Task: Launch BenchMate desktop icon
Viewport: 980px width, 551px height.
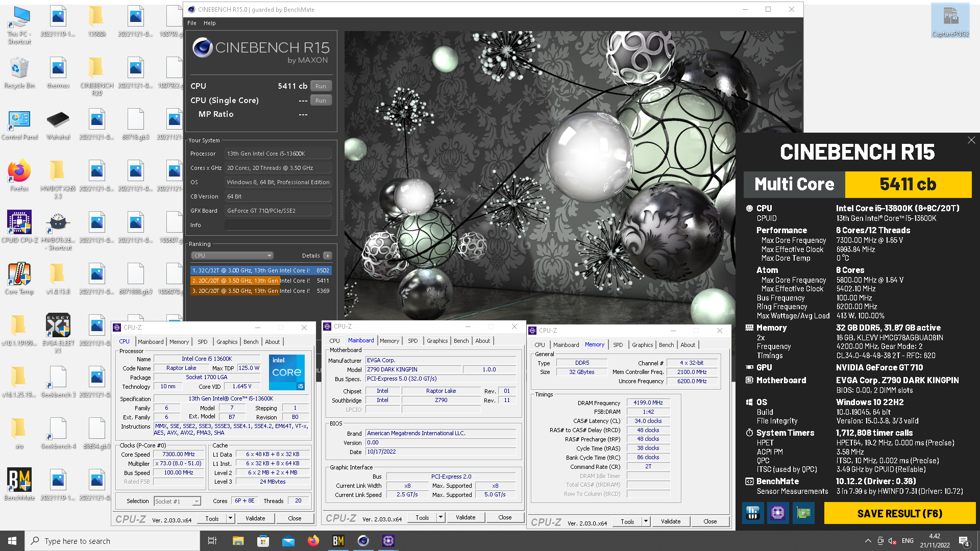Action: (x=19, y=484)
